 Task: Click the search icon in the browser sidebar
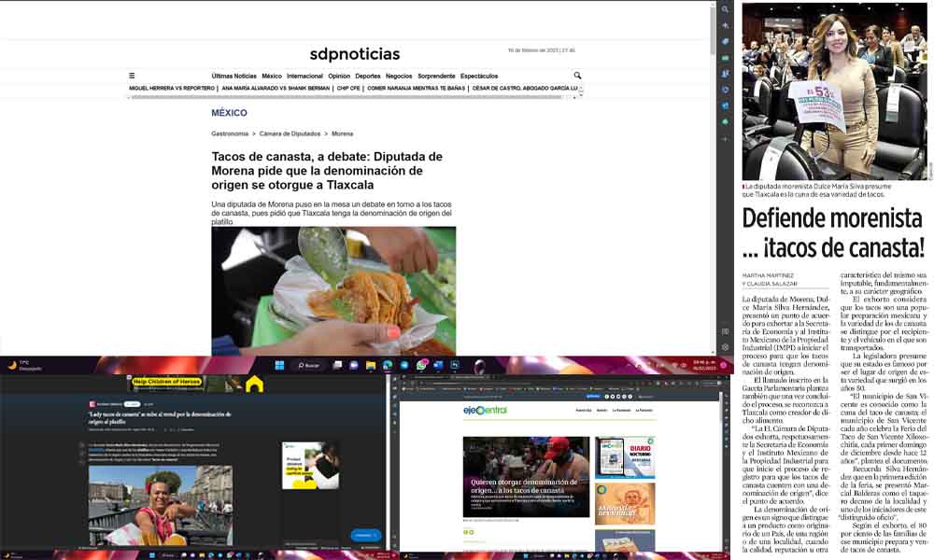[726, 7]
